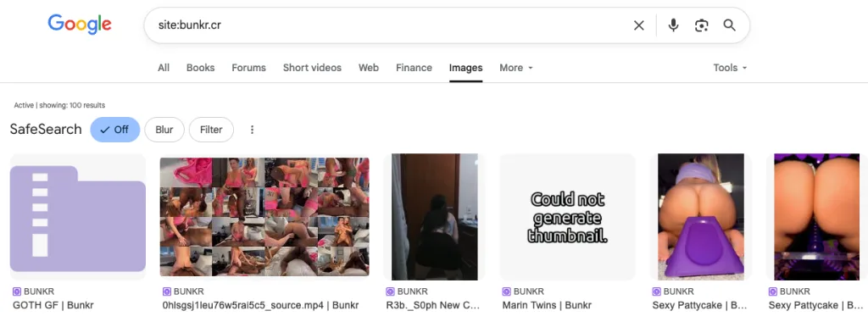Click the Bunkr favicon beside R3b._S0ph result
Viewport: 868px width, 322px height.
tap(390, 291)
